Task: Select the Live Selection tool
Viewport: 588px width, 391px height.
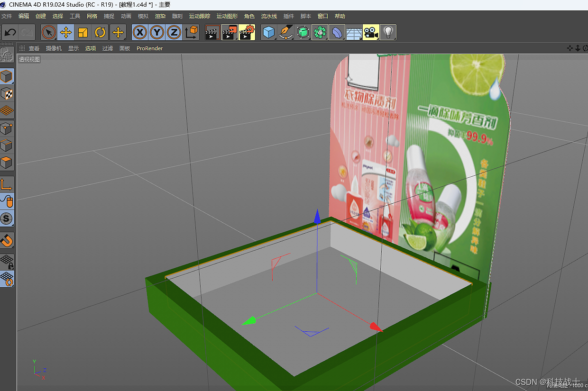Action: pyautogui.click(x=49, y=32)
